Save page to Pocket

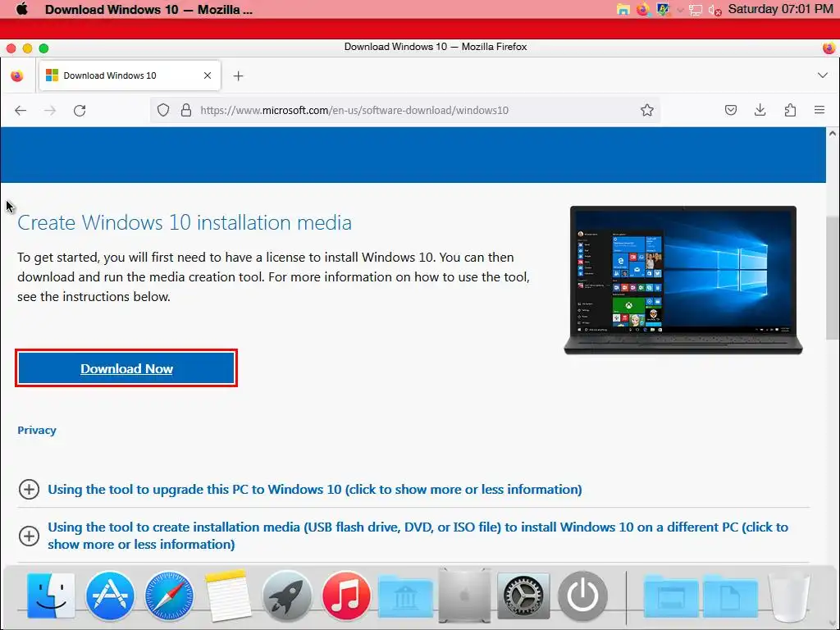(731, 111)
